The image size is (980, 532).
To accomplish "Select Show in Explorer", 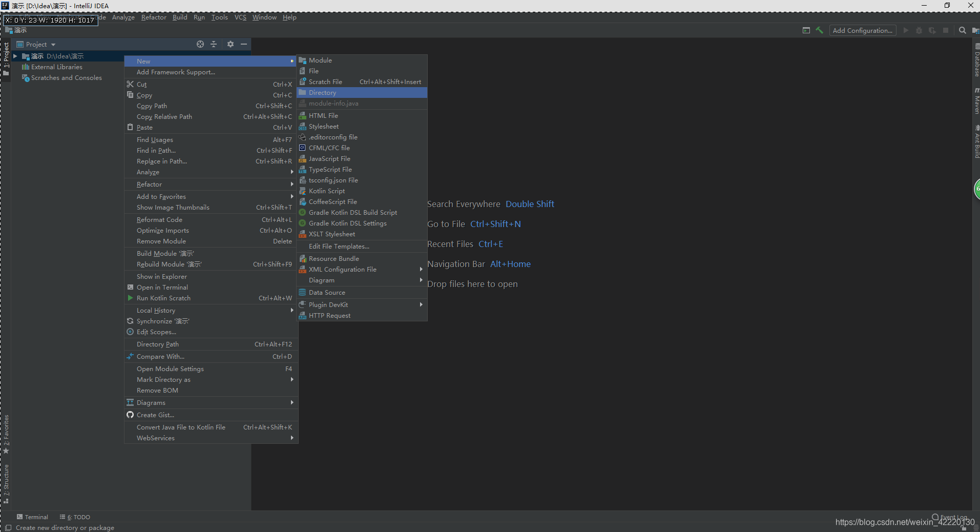I will coord(211,277).
